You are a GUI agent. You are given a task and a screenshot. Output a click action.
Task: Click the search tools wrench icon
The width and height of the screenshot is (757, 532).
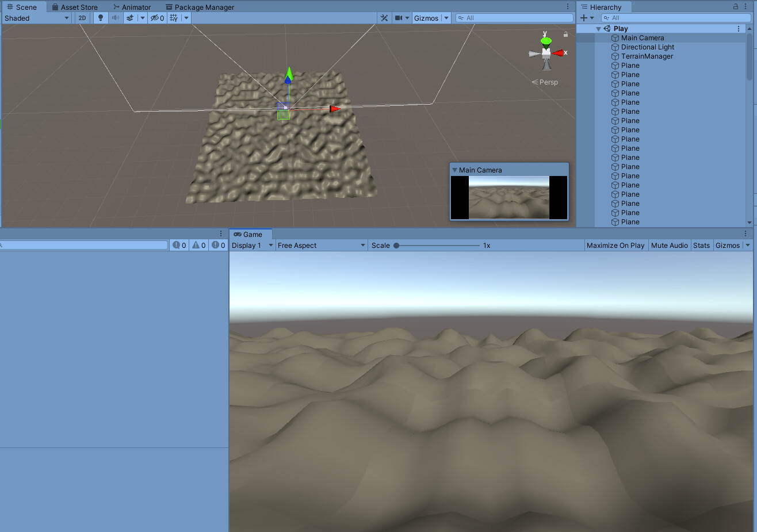384,18
